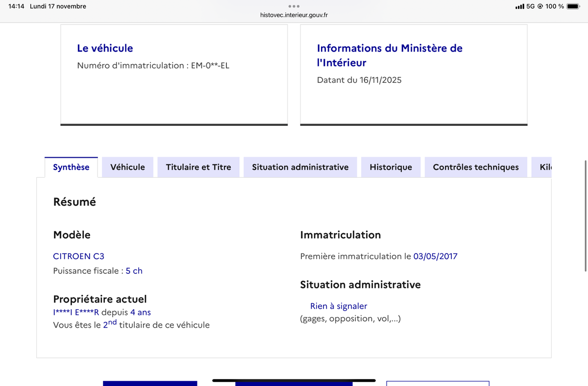Image resolution: width=588 pixels, height=386 pixels.
Task: Click the first registration date 03/05/2017
Action: point(435,256)
